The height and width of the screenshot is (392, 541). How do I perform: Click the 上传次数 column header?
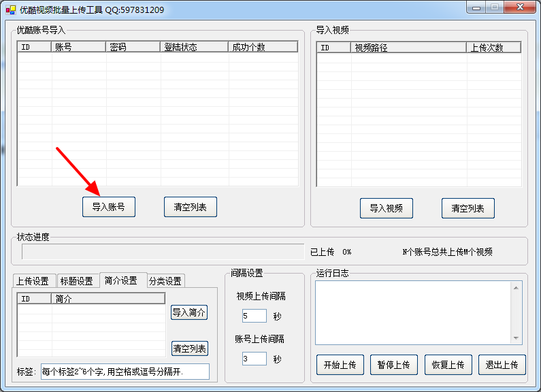tap(494, 48)
